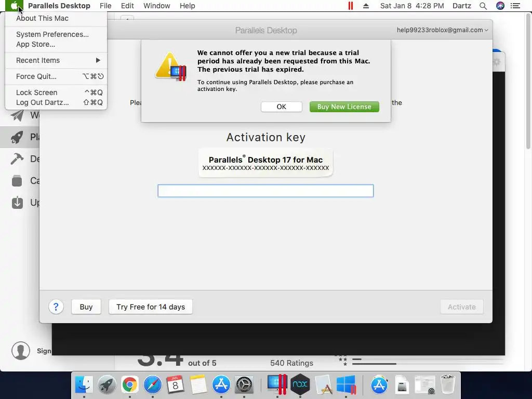
Task: Click the Apple menu icon
Action: 14,6
